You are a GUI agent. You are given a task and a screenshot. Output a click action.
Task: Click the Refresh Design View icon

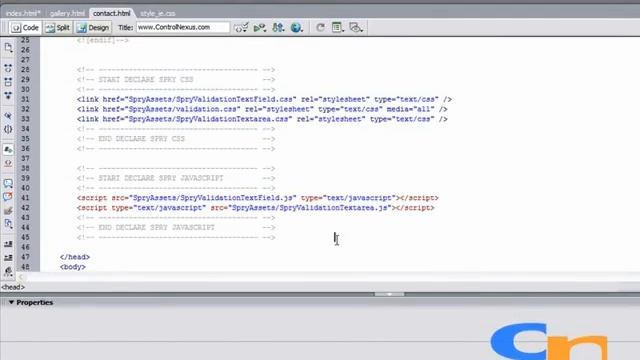point(320,28)
